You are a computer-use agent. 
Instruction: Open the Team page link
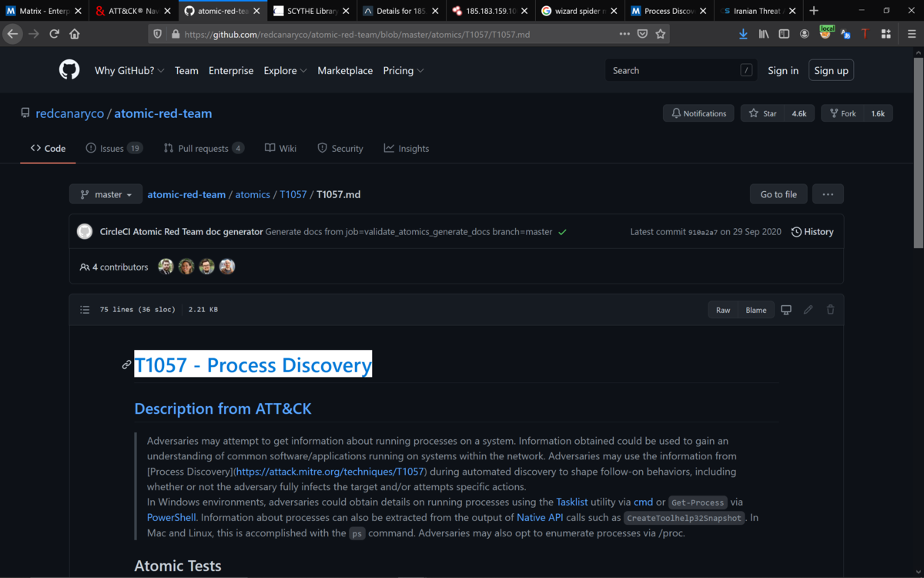(x=186, y=70)
